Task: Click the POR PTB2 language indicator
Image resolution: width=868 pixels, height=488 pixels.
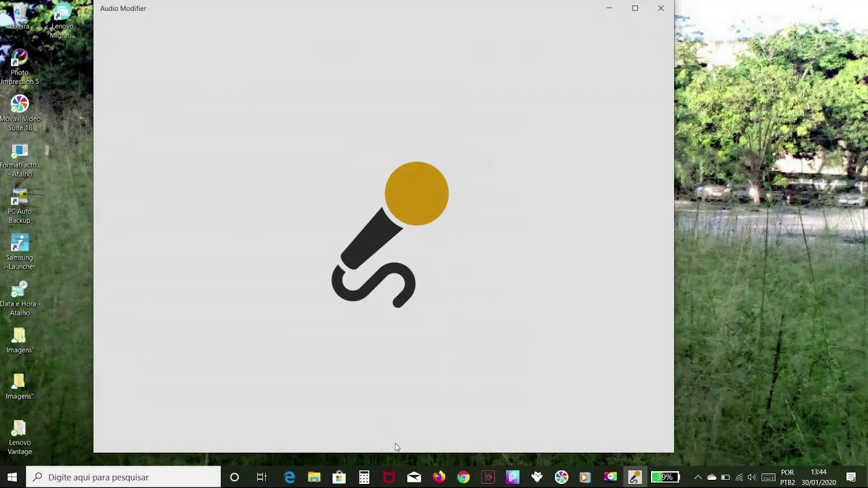Action: pyautogui.click(x=787, y=477)
